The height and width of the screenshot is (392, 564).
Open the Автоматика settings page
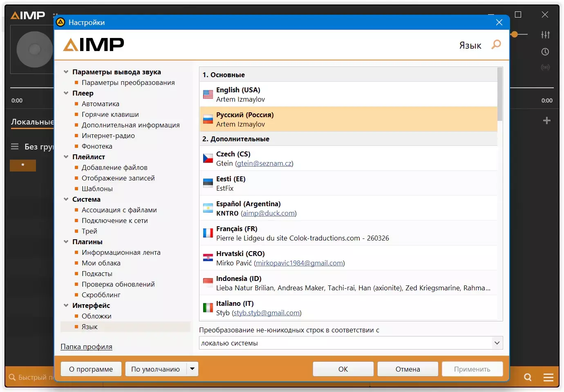100,104
